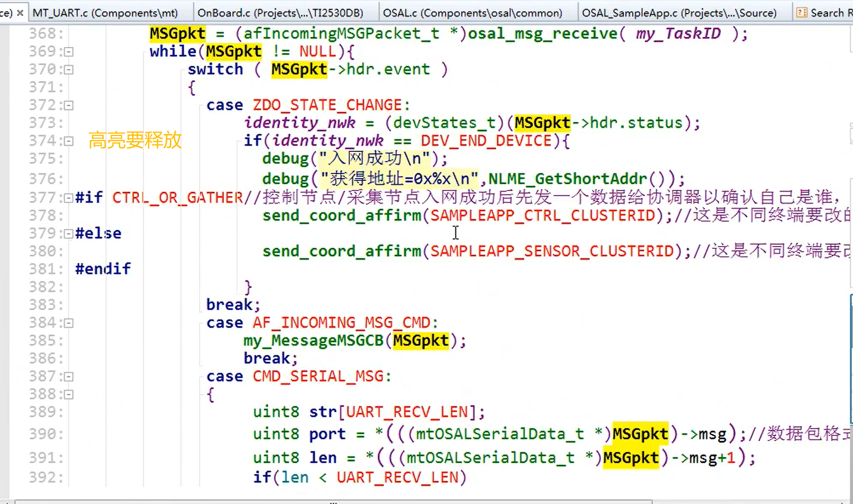Screen dimensions: 853x504
Task: Click DEV_END_DEVICE on line 374
Action: click(x=486, y=141)
